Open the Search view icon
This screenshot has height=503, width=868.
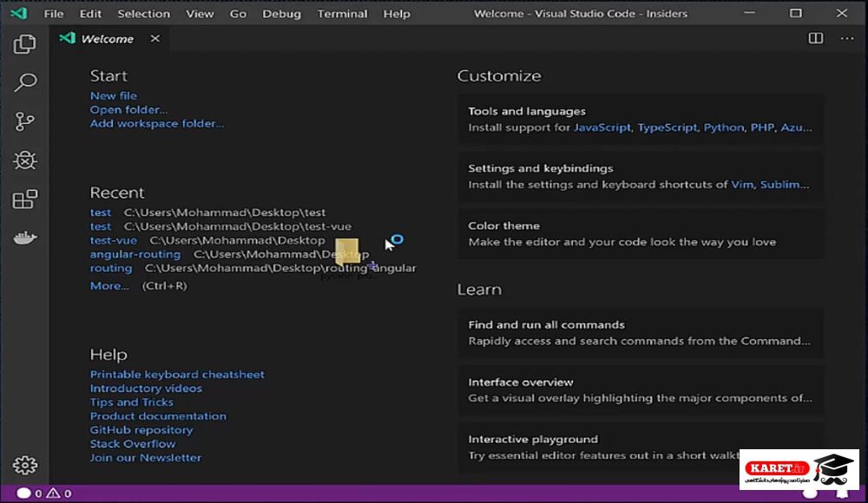pyautogui.click(x=25, y=82)
